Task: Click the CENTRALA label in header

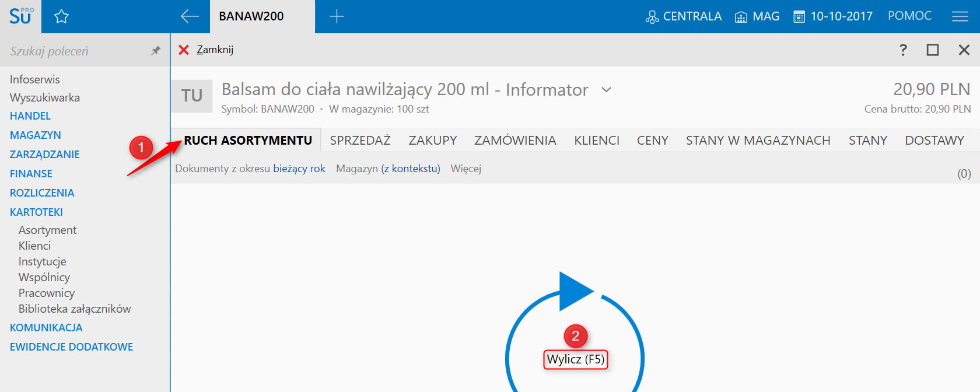Action: point(692,16)
